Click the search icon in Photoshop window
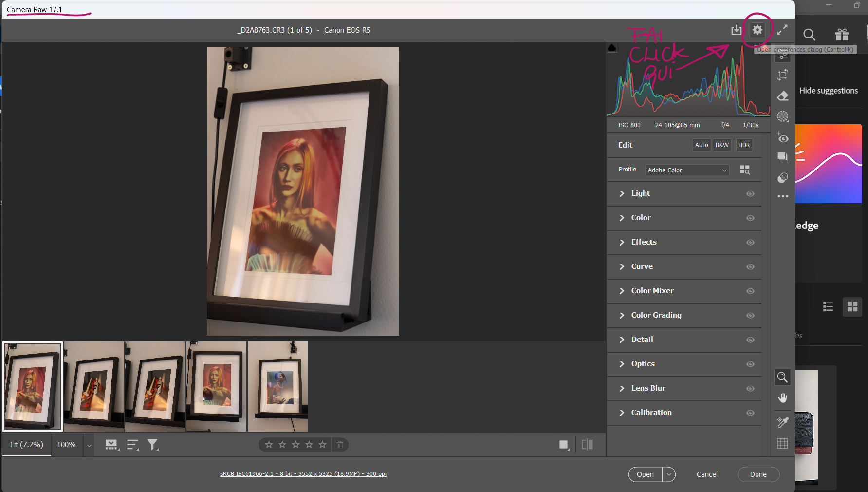 click(x=809, y=34)
